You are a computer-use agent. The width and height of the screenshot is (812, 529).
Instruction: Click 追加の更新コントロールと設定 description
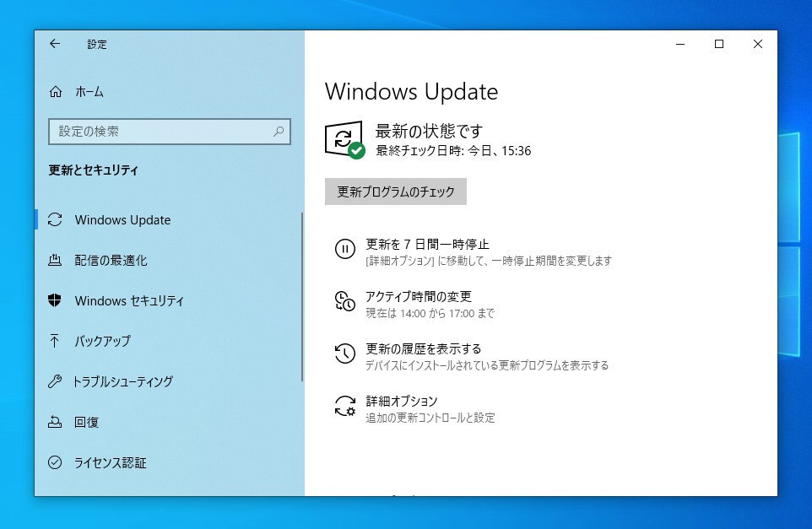coord(430,418)
